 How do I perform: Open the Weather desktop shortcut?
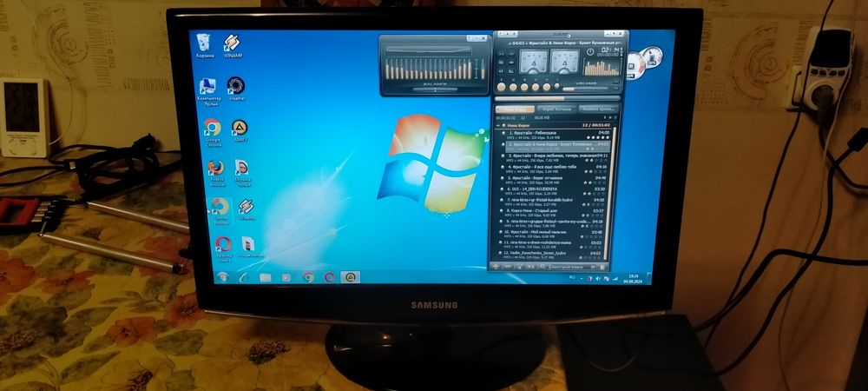pos(236,89)
